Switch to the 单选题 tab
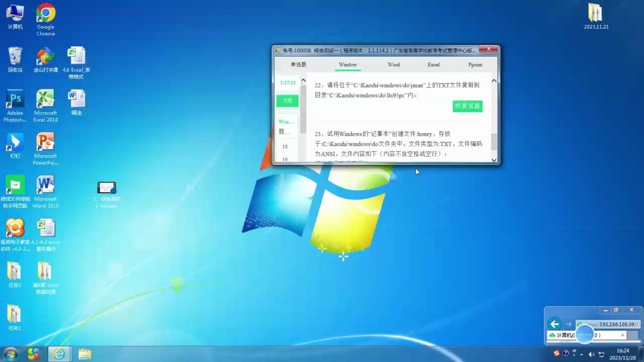This screenshot has width=644, height=362. 298,64
